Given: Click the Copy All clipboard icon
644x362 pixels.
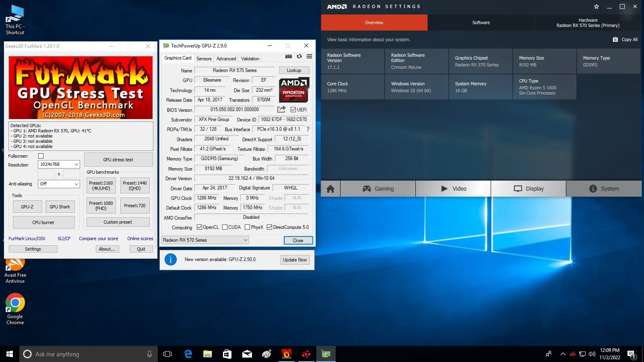Looking at the screenshot, I should [x=615, y=39].
